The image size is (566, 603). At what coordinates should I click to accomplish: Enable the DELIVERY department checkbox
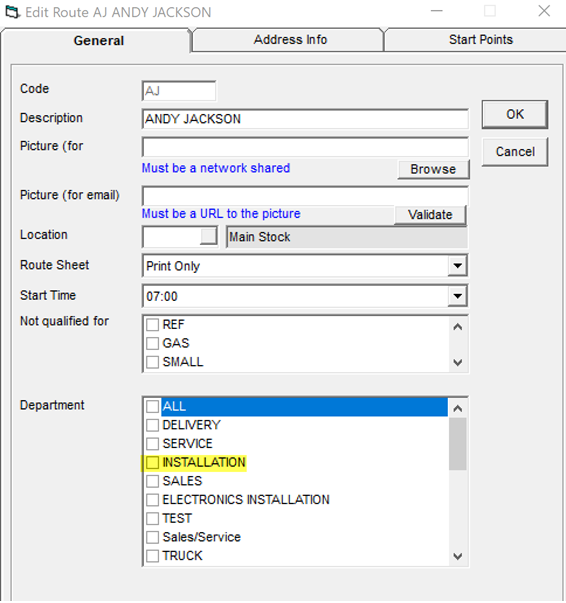pyautogui.click(x=153, y=425)
